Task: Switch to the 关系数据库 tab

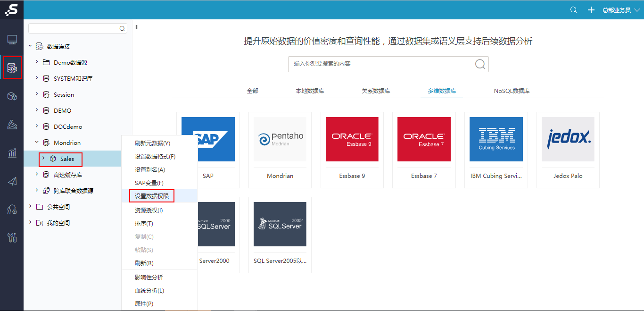Action: click(376, 91)
